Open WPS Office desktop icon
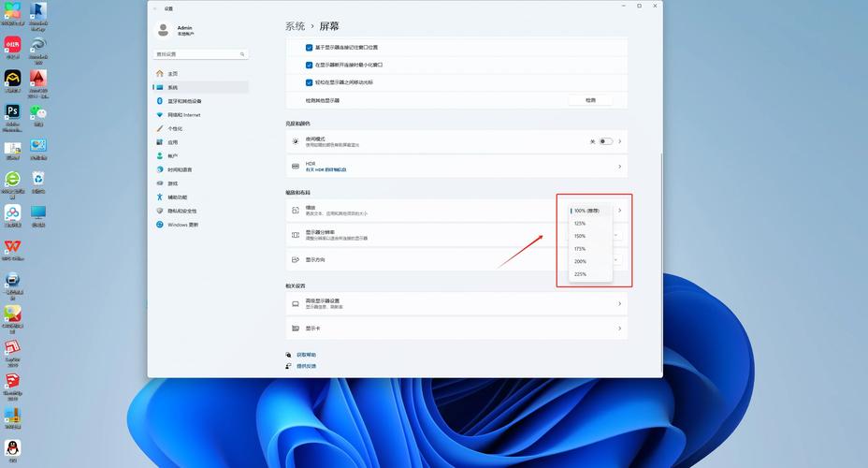Image resolution: width=868 pixels, height=468 pixels. click(13, 247)
